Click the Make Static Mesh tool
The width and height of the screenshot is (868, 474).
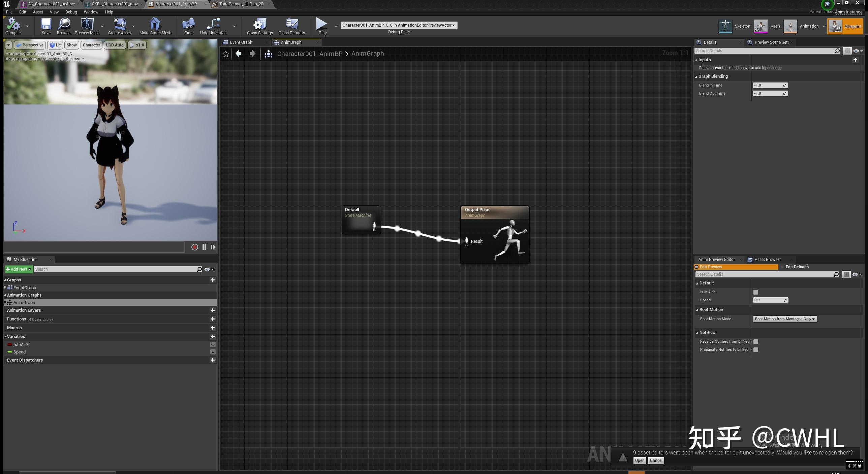click(x=155, y=26)
